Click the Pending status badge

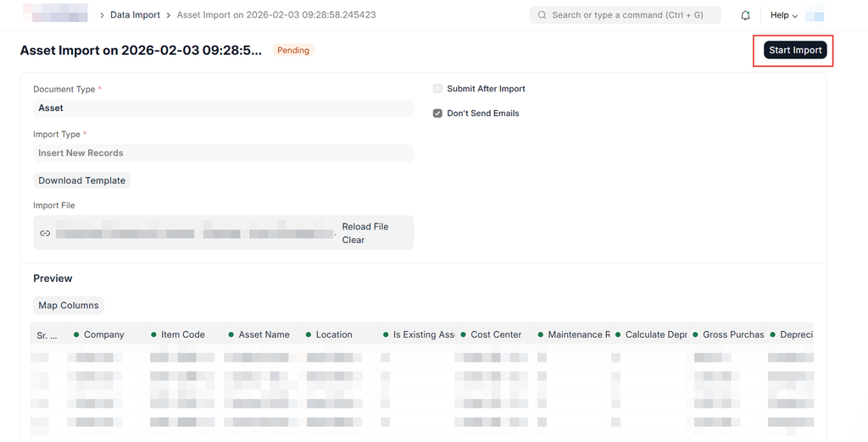coord(293,51)
